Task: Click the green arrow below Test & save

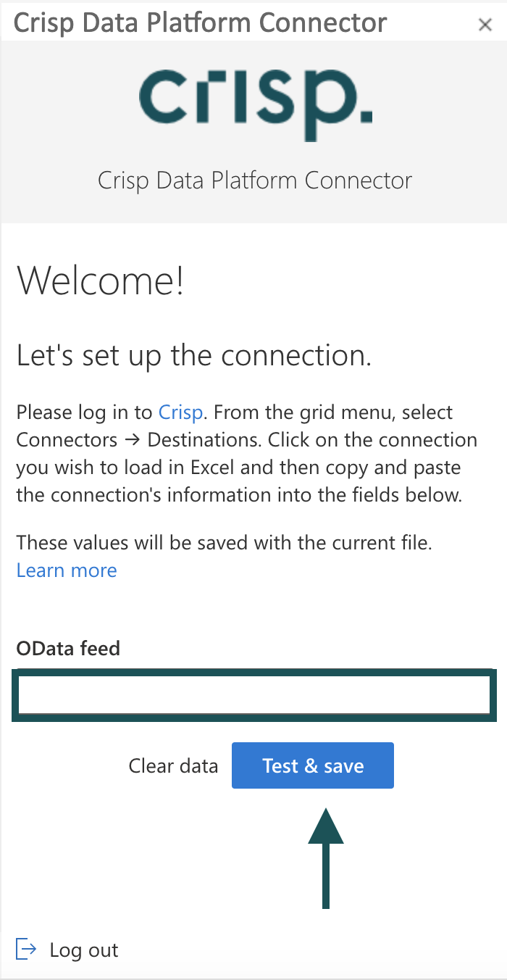Action: tap(326, 859)
